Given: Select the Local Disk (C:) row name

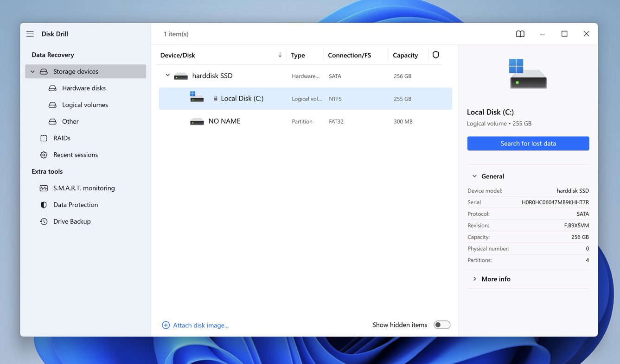Looking at the screenshot, I should [242, 98].
